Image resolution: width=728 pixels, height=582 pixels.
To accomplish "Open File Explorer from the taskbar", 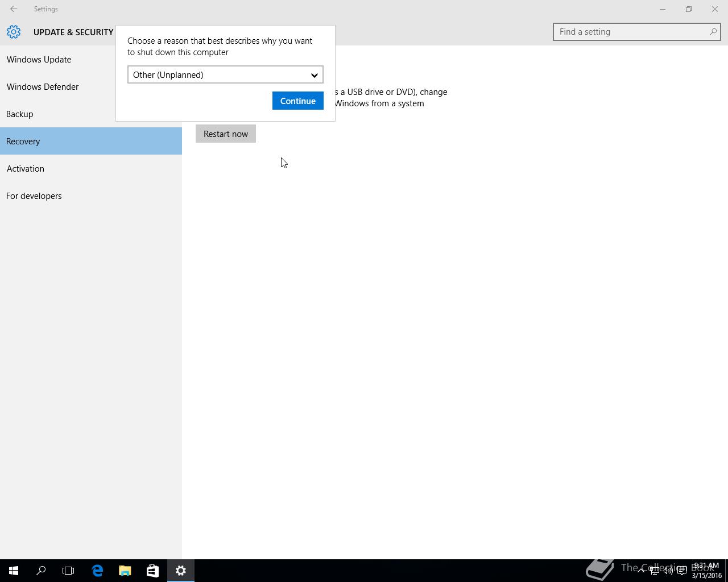I will [x=125, y=571].
